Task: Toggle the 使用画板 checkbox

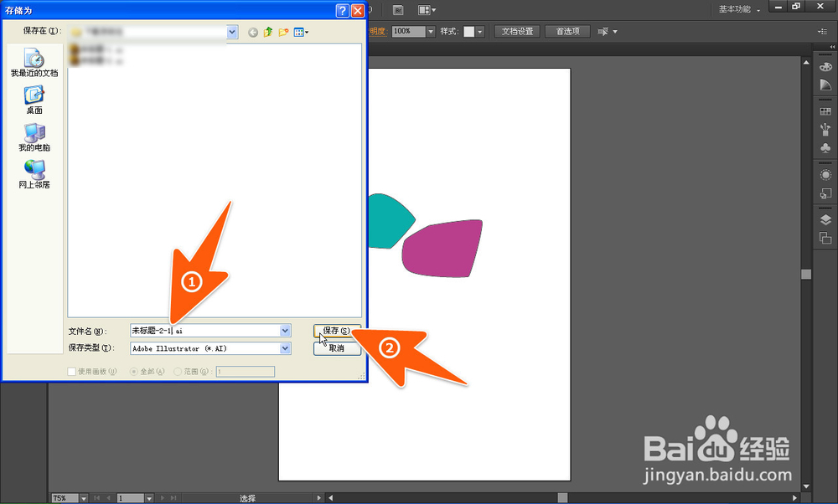Action: (x=71, y=372)
